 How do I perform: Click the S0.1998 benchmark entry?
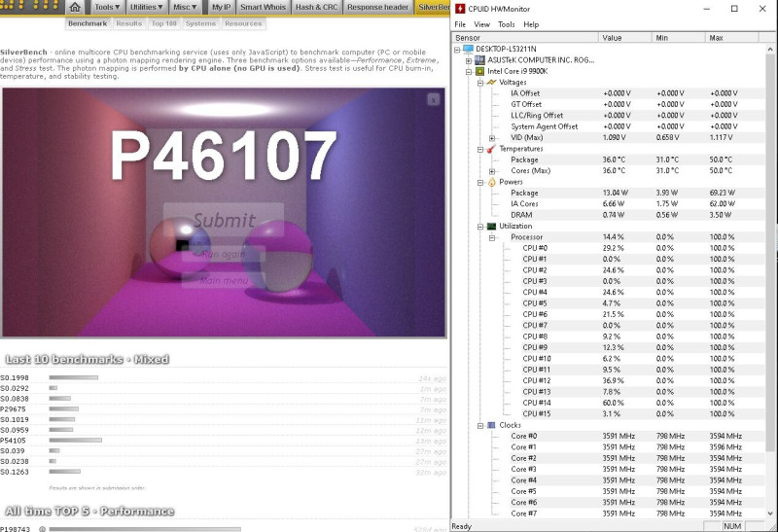click(x=15, y=378)
